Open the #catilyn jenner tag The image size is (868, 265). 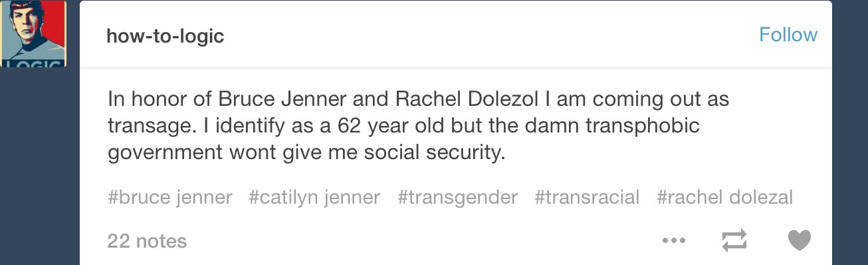pyautogui.click(x=315, y=197)
